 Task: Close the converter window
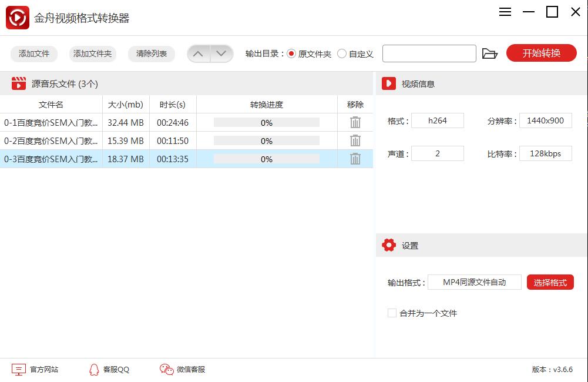(576, 12)
